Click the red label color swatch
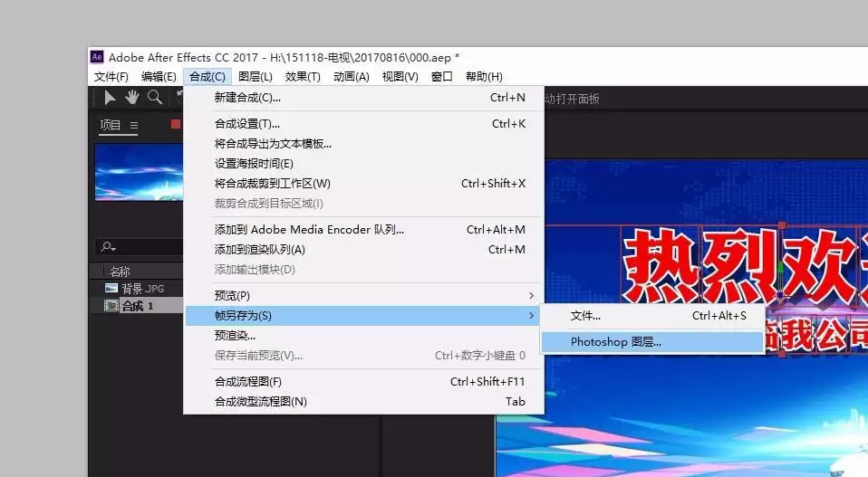The width and height of the screenshot is (868, 477). point(176,124)
